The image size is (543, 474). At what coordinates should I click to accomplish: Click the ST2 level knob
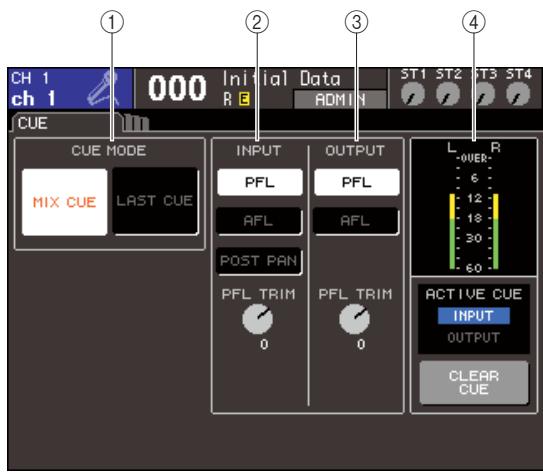coord(448,95)
